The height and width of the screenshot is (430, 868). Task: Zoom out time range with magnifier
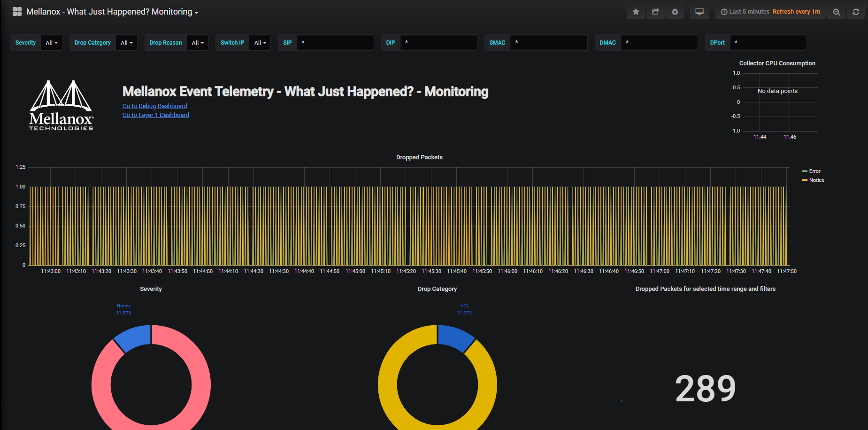pos(836,12)
